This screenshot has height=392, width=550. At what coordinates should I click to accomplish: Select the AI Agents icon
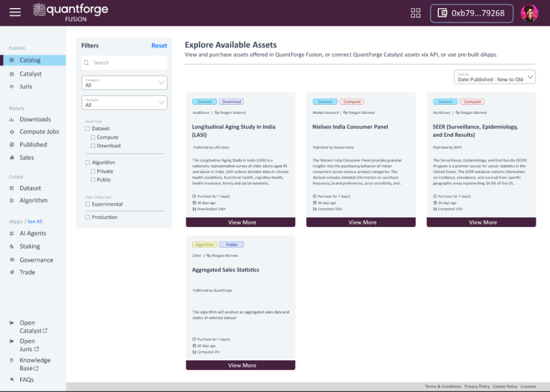pos(12,234)
